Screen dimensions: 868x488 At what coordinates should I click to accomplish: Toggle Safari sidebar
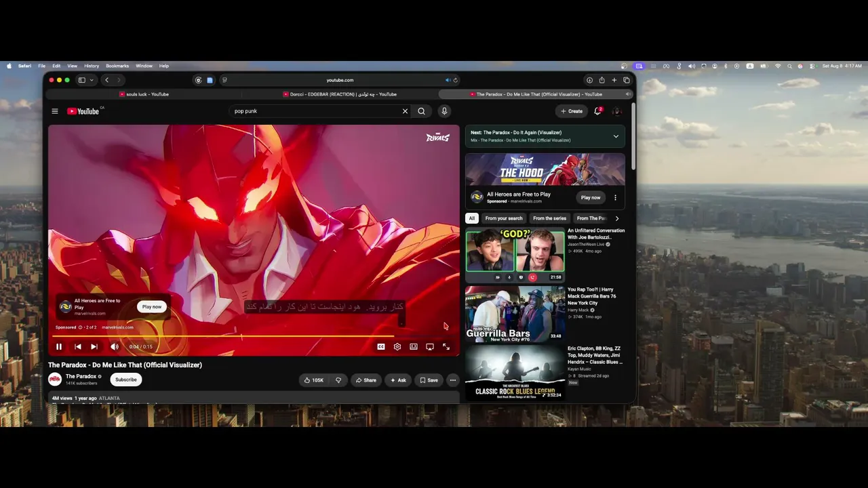pos(81,80)
